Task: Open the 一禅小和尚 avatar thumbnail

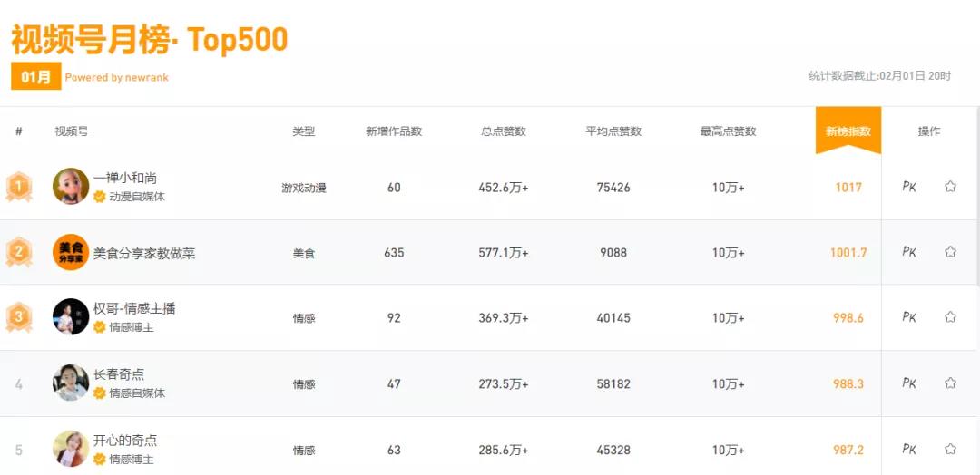Action: coord(71,186)
